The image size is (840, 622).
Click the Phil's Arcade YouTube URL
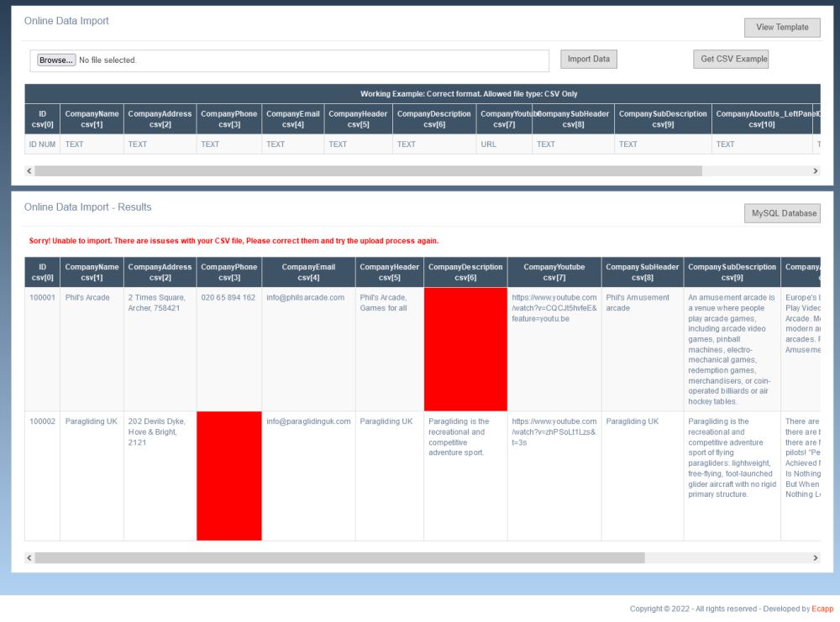(554, 308)
